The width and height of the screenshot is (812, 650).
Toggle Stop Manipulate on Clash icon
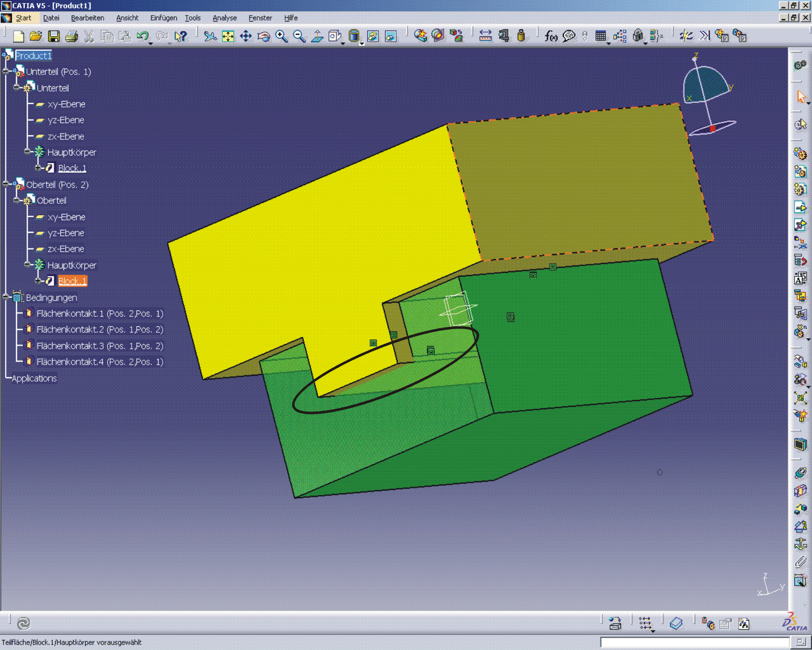click(x=801, y=416)
